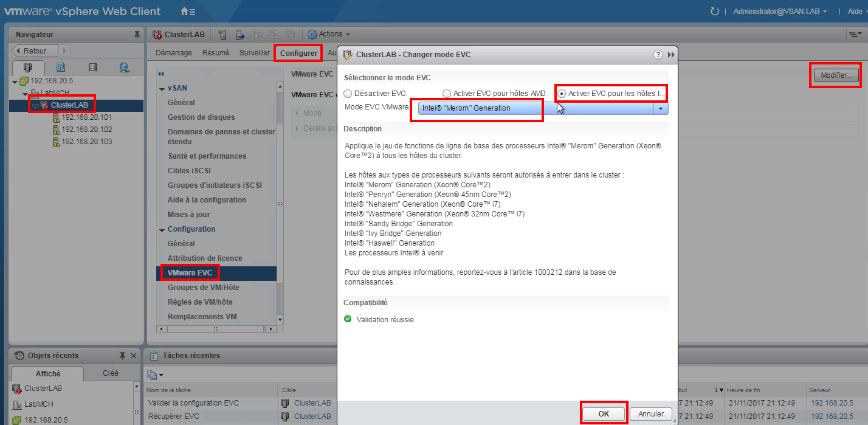Open Remplacements VM settings
Image resolution: width=868 pixels, height=425 pixels.
[202, 317]
